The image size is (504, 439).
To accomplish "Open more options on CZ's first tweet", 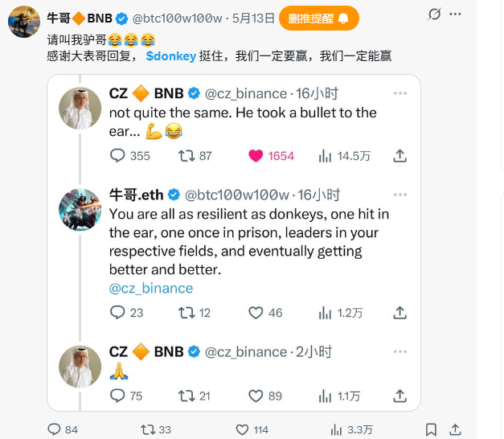I will click(x=400, y=94).
